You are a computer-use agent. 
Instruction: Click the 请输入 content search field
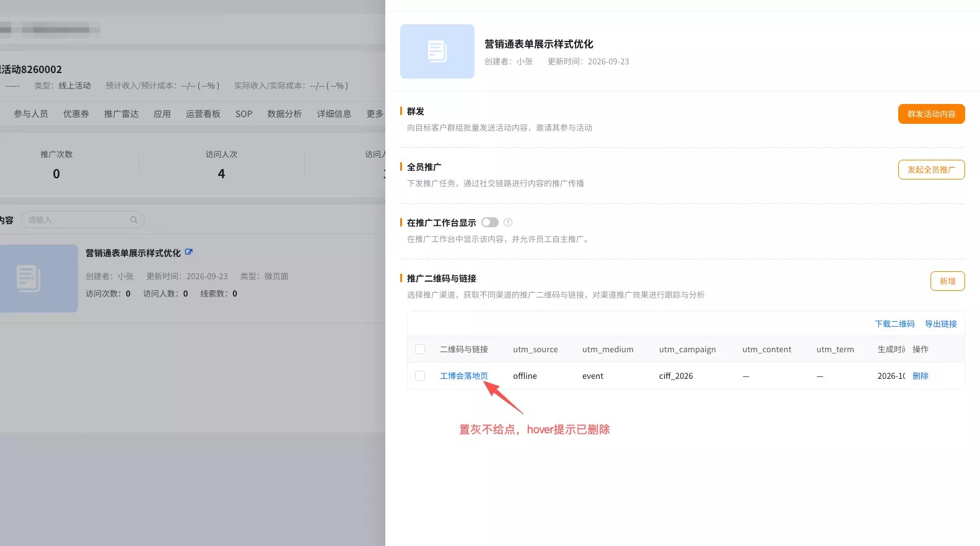[83, 220]
